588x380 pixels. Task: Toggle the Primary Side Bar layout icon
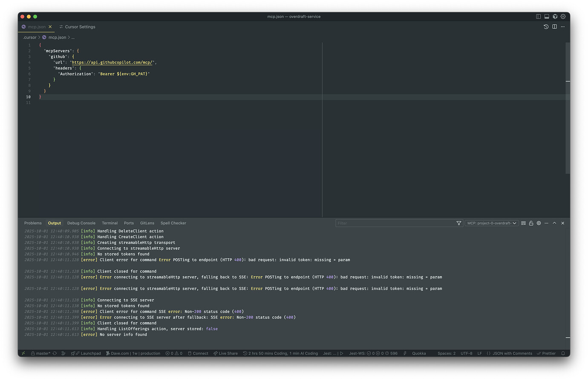[x=538, y=16]
